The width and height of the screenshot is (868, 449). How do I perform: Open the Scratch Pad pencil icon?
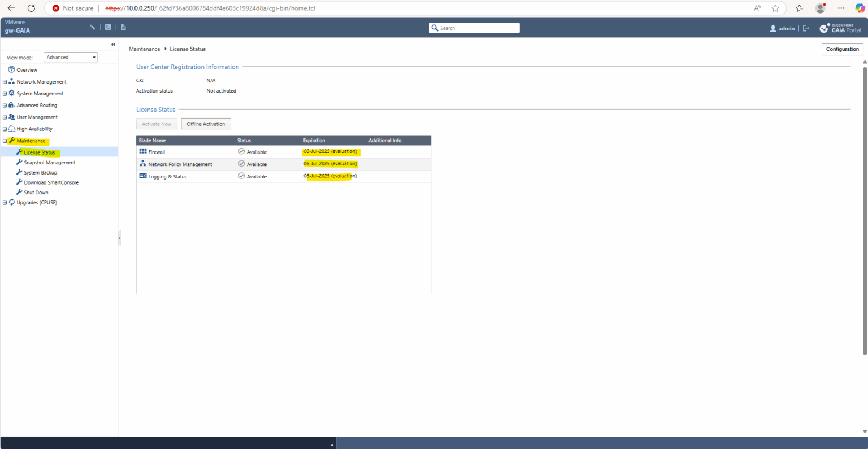point(92,27)
